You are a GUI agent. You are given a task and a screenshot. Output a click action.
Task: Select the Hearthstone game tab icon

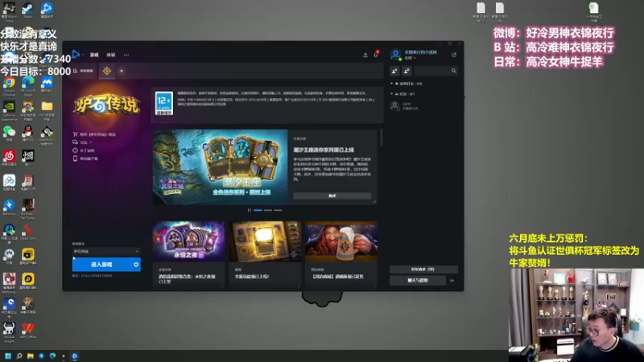click(107, 71)
